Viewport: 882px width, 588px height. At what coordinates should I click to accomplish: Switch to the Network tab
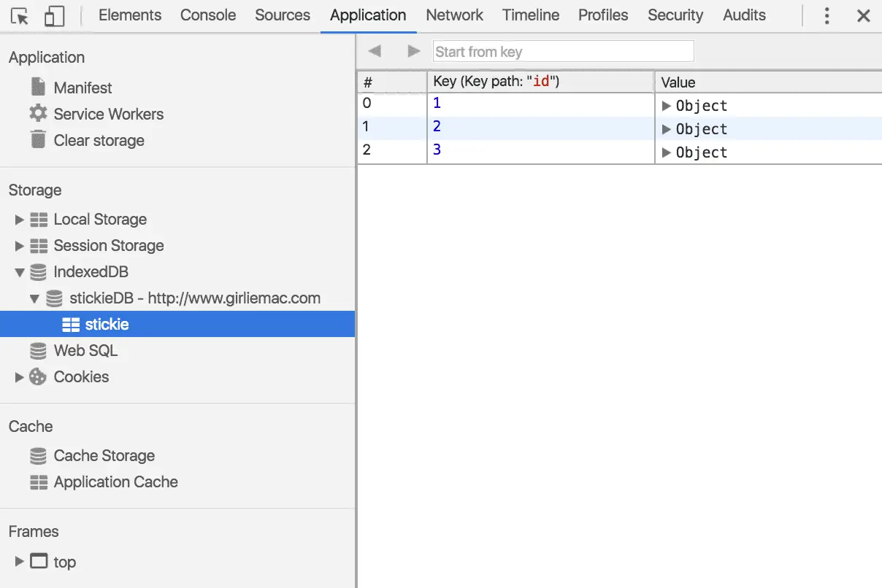click(x=455, y=15)
